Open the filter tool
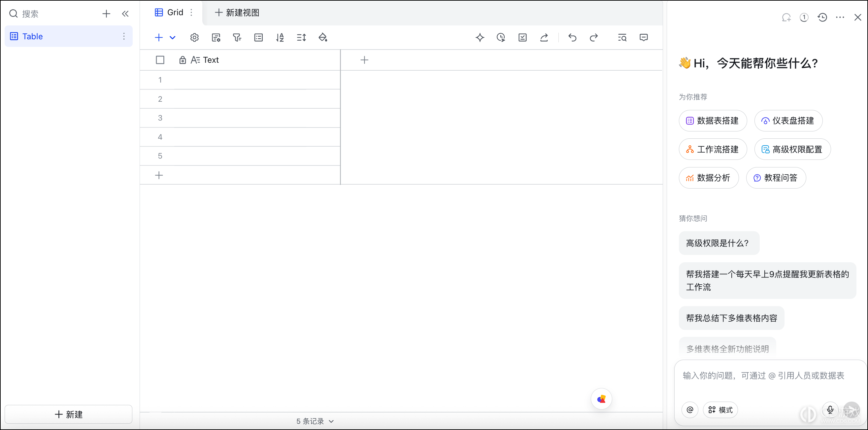Screen dimensions: 868x430 (x=237, y=37)
